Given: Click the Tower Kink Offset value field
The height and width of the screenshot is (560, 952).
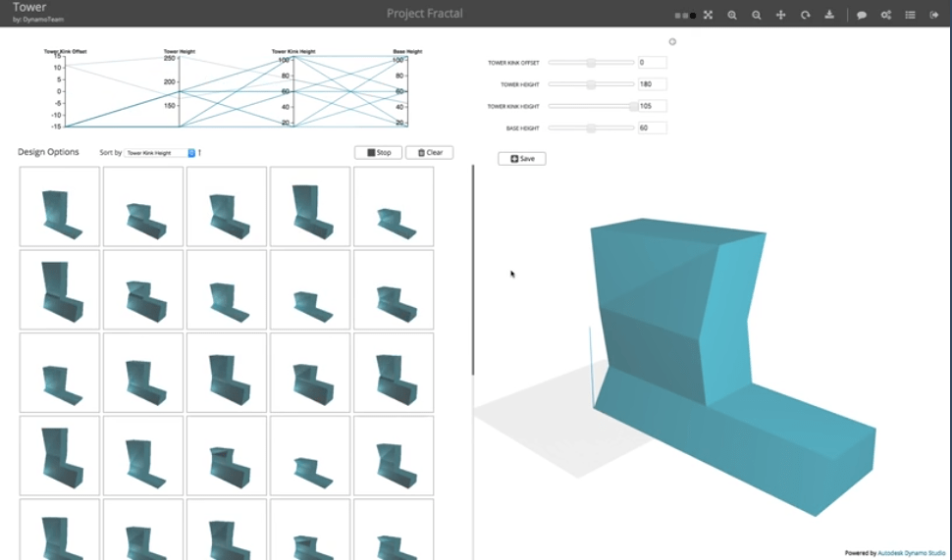Looking at the screenshot, I should point(652,63).
